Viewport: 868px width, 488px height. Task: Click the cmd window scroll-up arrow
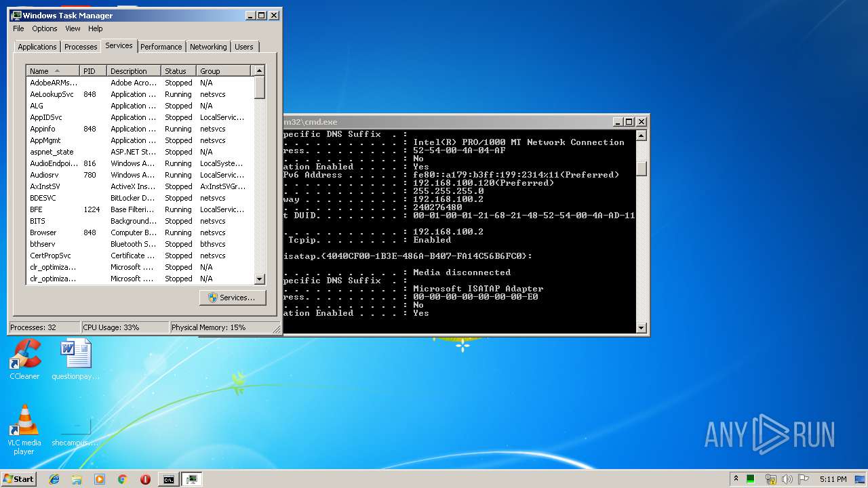(x=642, y=134)
